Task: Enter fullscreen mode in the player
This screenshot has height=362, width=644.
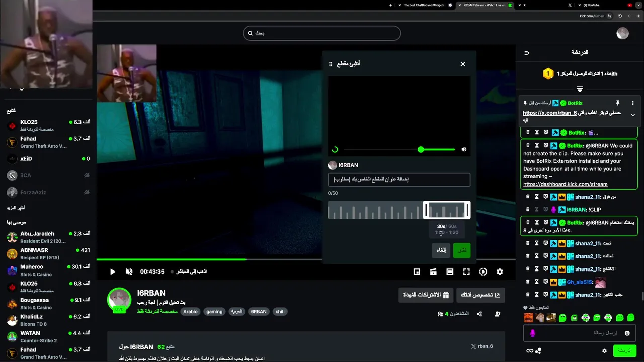Action: point(466,271)
